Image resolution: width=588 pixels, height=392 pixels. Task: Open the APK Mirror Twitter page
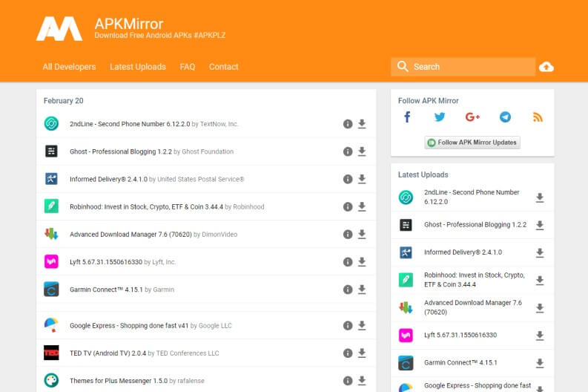[x=440, y=117]
